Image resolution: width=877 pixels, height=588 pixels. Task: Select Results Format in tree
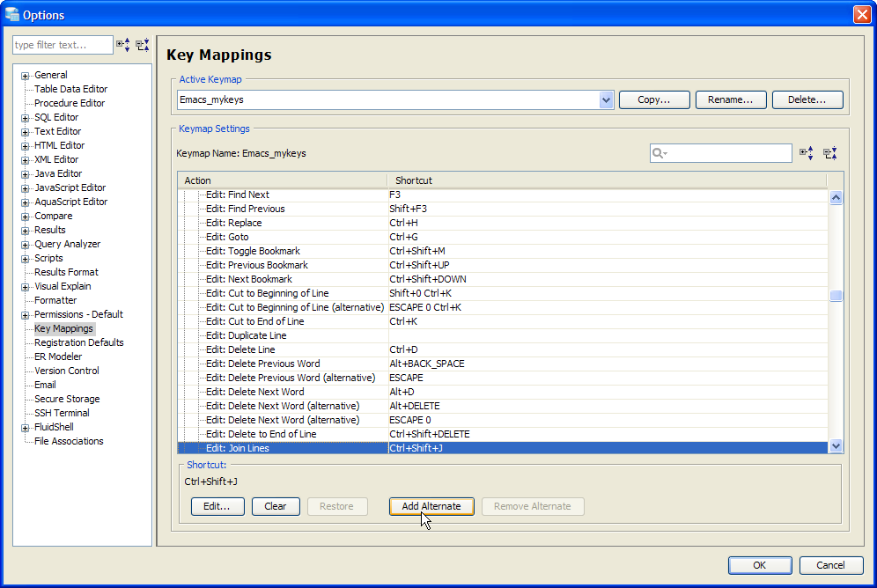coord(66,272)
